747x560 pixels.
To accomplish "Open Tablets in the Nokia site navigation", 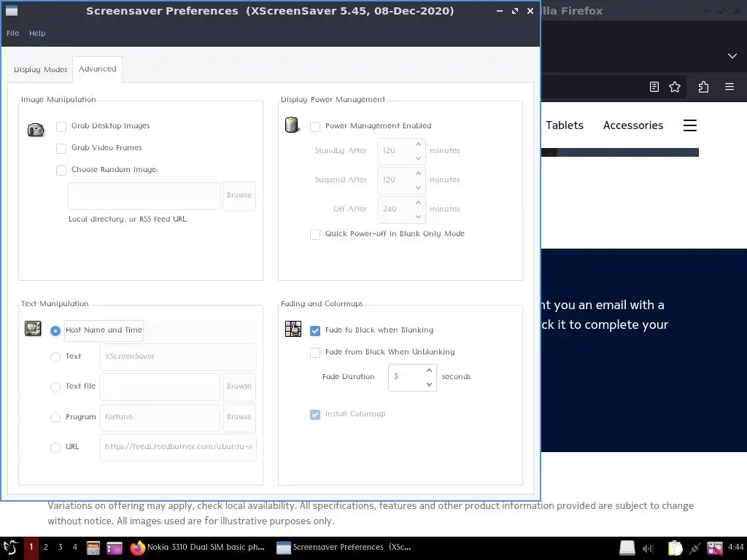I will point(565,125).
